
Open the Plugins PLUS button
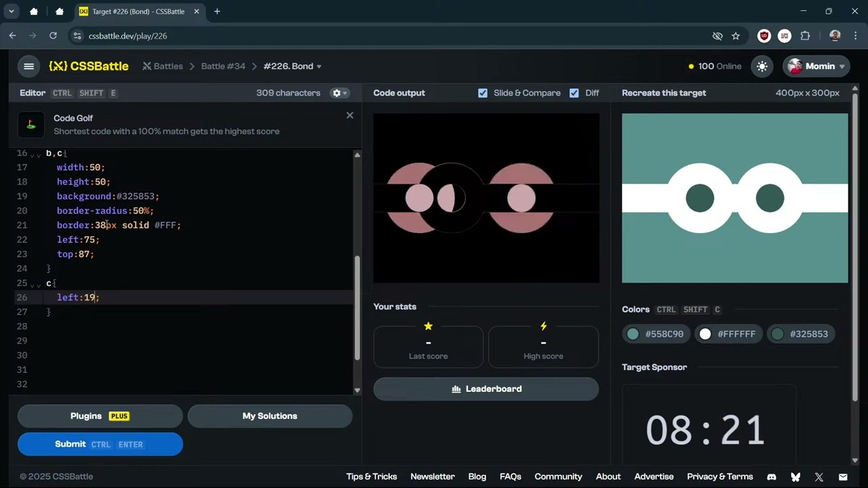pyautogui.click(x=100, y=416)
